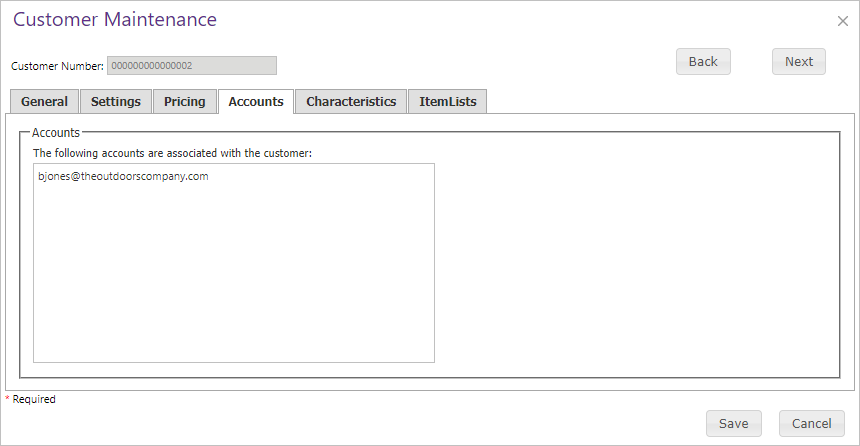Click the active Accounts tab
The height and width of the screenshot is (446, 860).
[x=256, y=101]
